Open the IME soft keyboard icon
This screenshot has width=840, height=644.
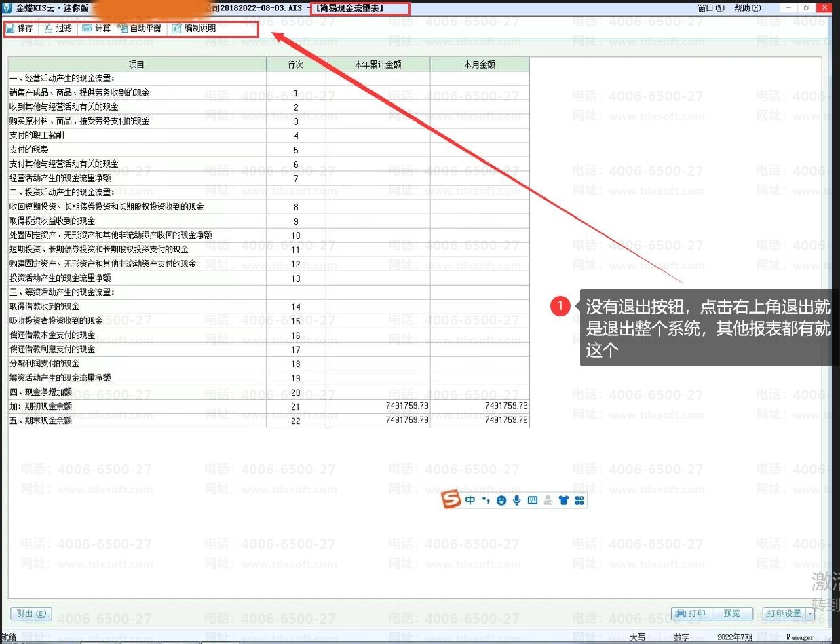click(x=533, y=500)
